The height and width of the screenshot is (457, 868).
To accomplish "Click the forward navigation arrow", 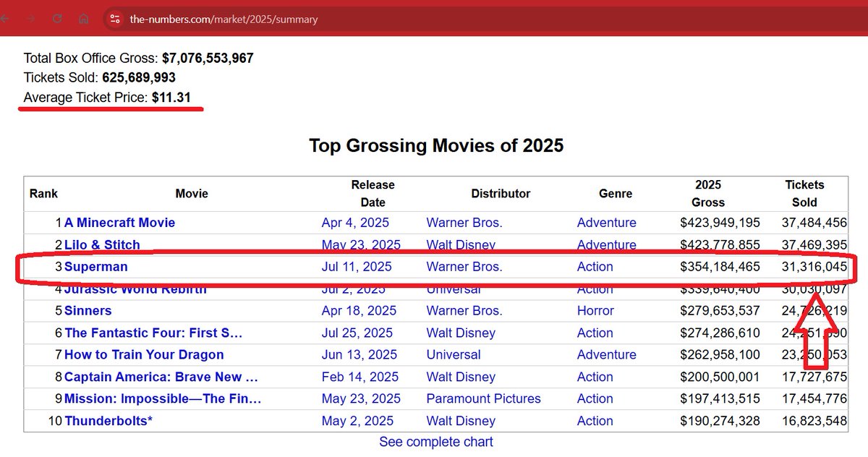I will [x=30, y=19].
